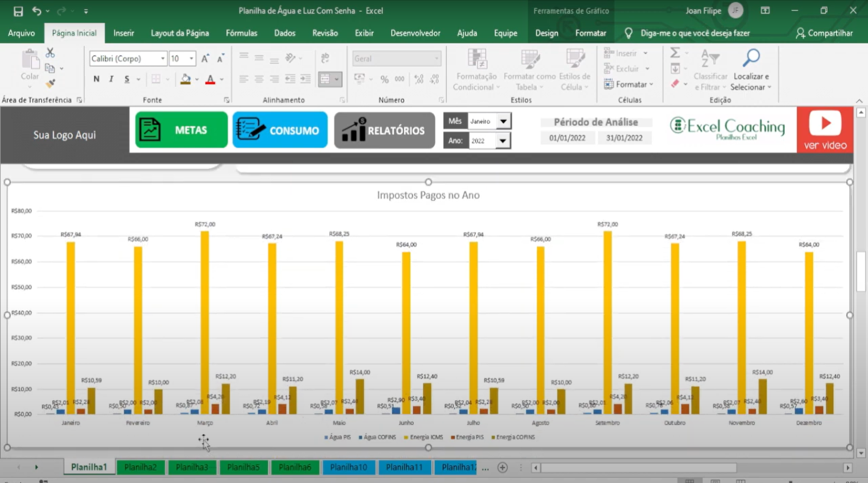Image resolution: width=868 pixels, height=483 pixels.
Task: Click the orientation text angle icon
Action: click(291, 58)
